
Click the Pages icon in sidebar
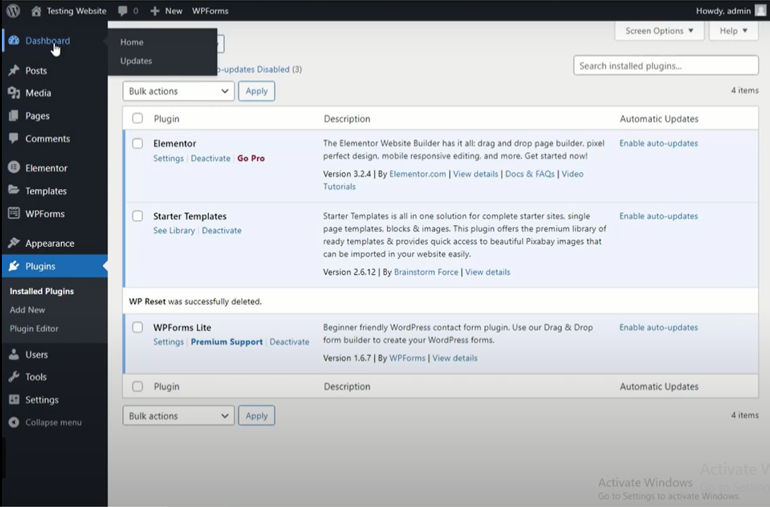click(14, 115)
